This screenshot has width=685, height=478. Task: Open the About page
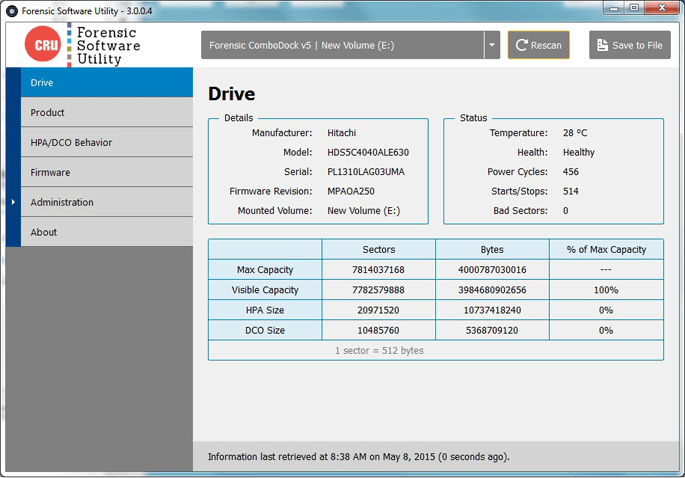(100, 232)
